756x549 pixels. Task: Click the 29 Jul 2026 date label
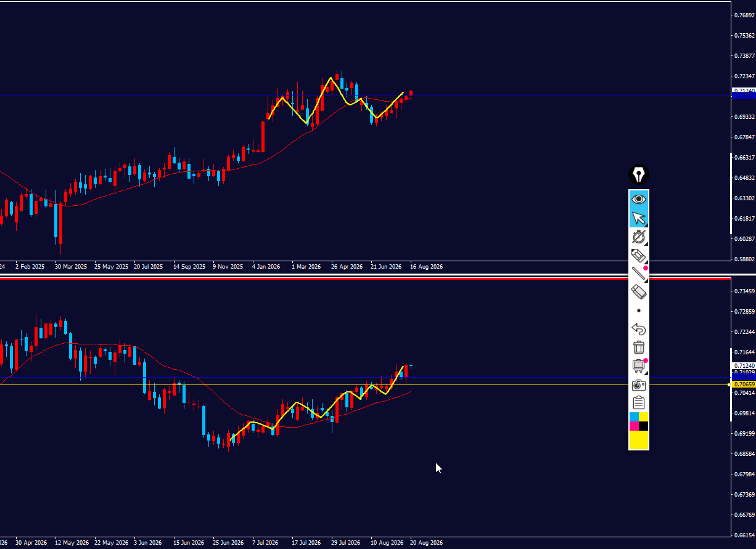click(x=345, y=543)
